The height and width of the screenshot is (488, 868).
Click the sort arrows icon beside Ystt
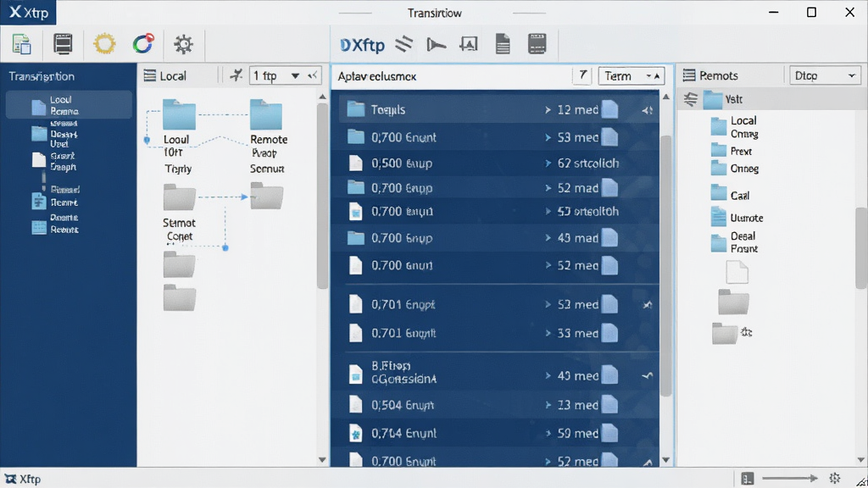coord(690,99)
